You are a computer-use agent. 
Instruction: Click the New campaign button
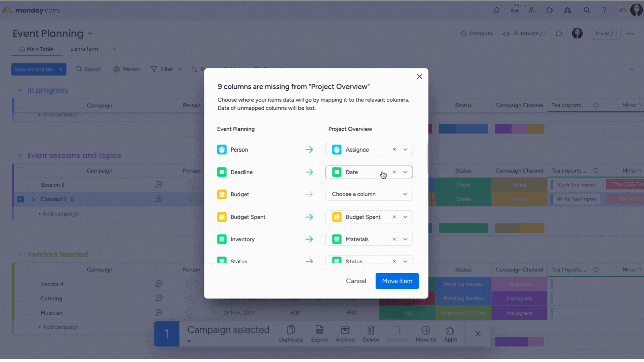click(33, 69)
